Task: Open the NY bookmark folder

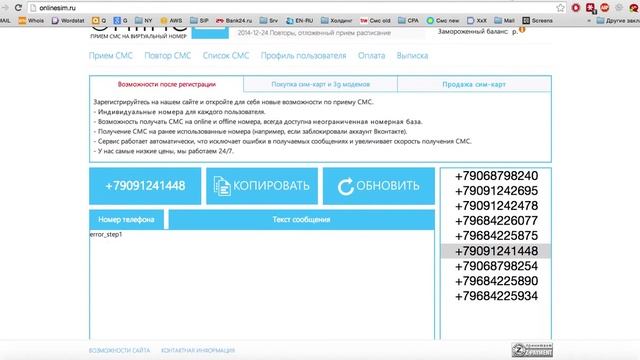Action: point(144,20)
